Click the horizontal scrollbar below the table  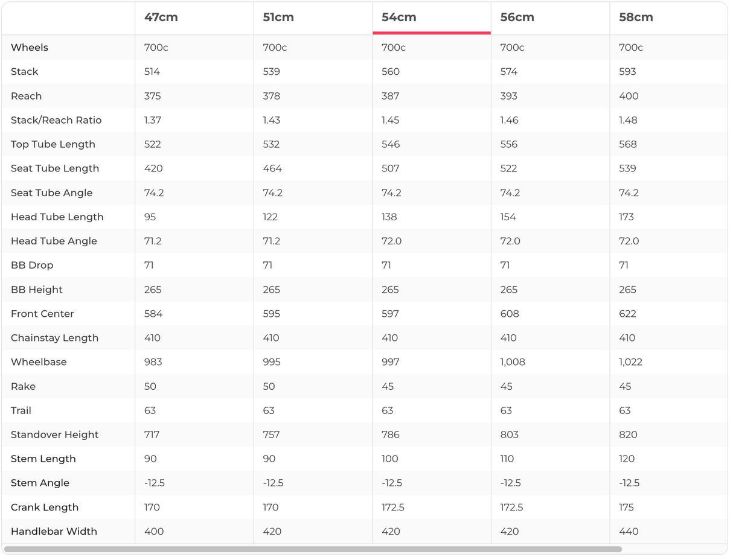[313, 549]
